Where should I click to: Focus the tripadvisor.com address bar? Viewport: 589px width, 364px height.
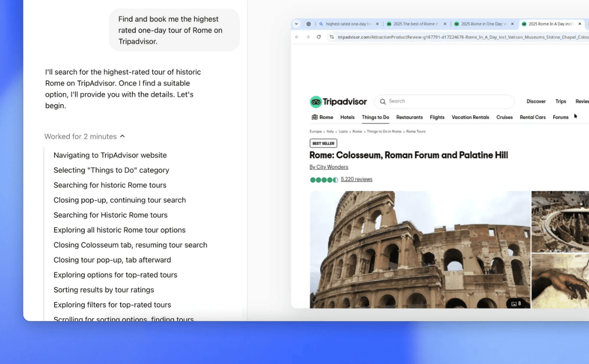(x=458, y=37)
